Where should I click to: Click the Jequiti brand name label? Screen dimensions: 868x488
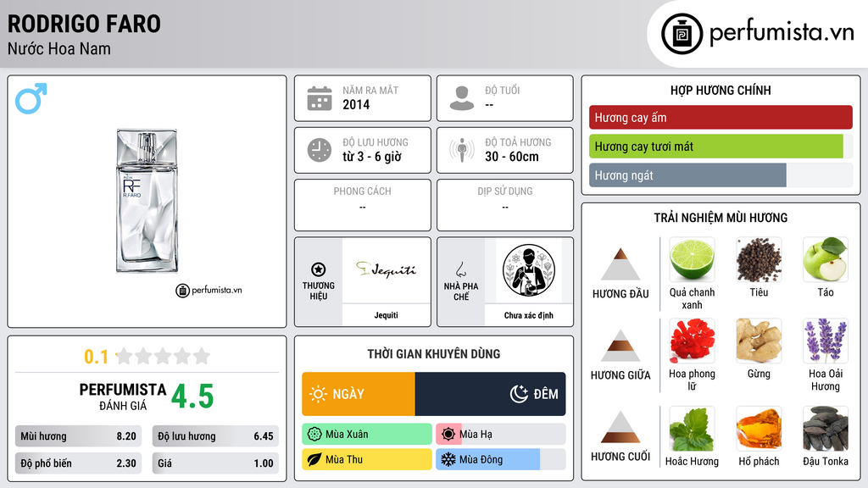pos(386,315)
